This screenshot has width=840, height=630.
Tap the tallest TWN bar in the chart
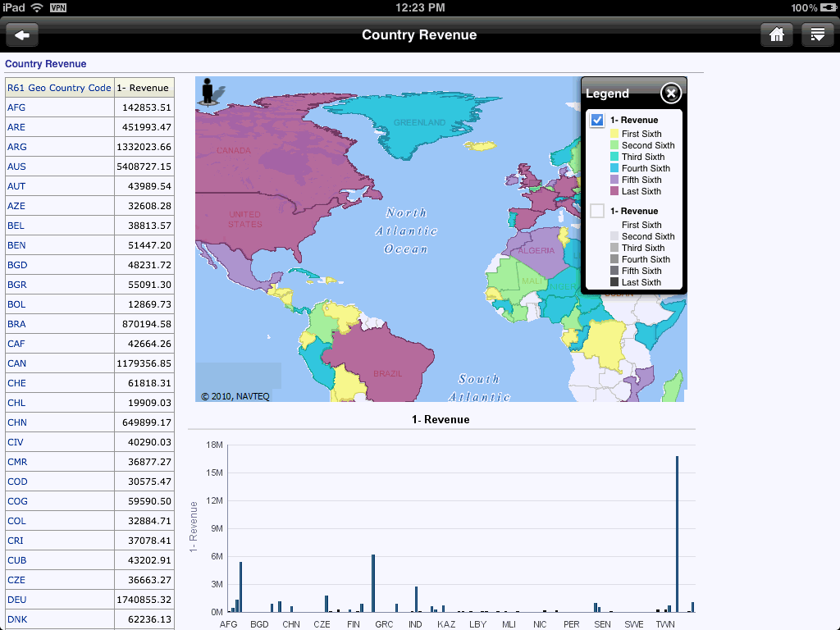pos(678,533)
